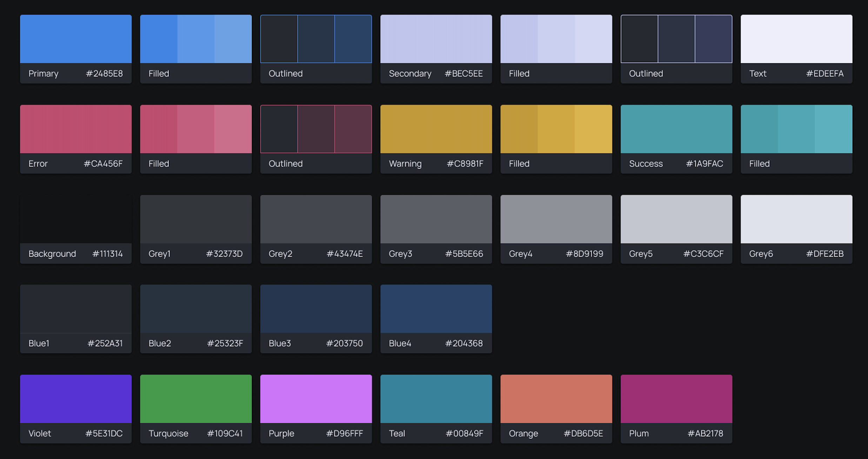Click the hex code #C8981F
868x459 pixels.
pos(465,164)
